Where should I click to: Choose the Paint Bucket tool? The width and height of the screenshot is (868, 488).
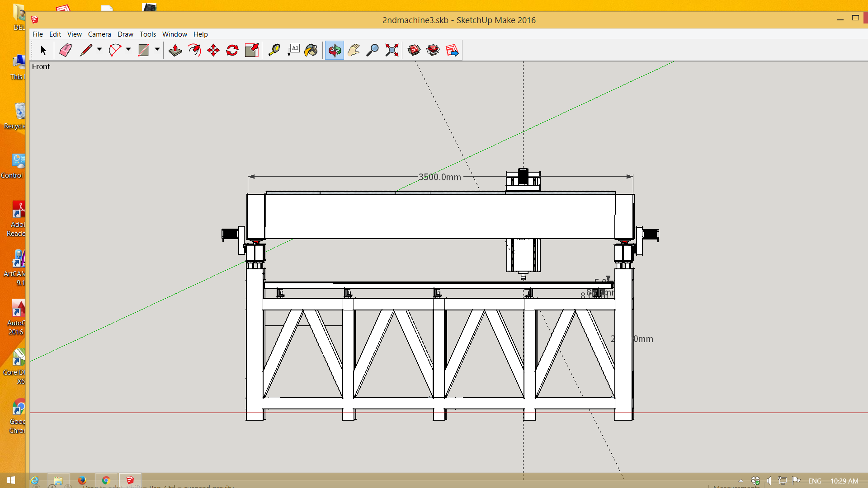pos(311,50)
